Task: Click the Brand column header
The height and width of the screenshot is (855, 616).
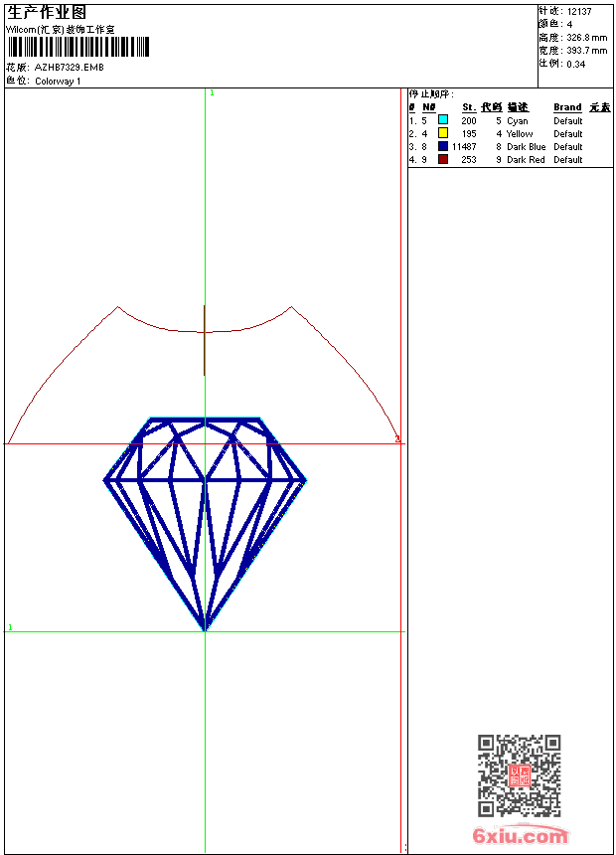Action: [x=567, y=107]
